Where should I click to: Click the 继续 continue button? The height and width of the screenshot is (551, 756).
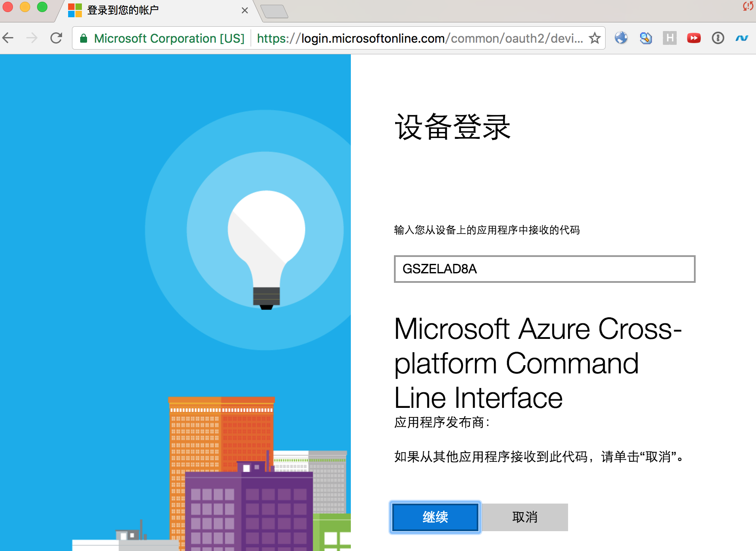coord(435,517)
